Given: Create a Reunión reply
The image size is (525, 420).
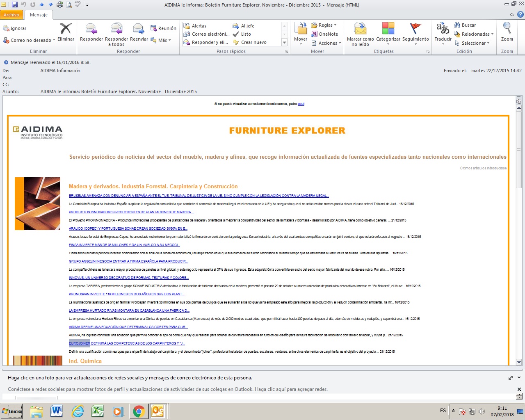Looking at the screenshot, I should tap(163, 28).
